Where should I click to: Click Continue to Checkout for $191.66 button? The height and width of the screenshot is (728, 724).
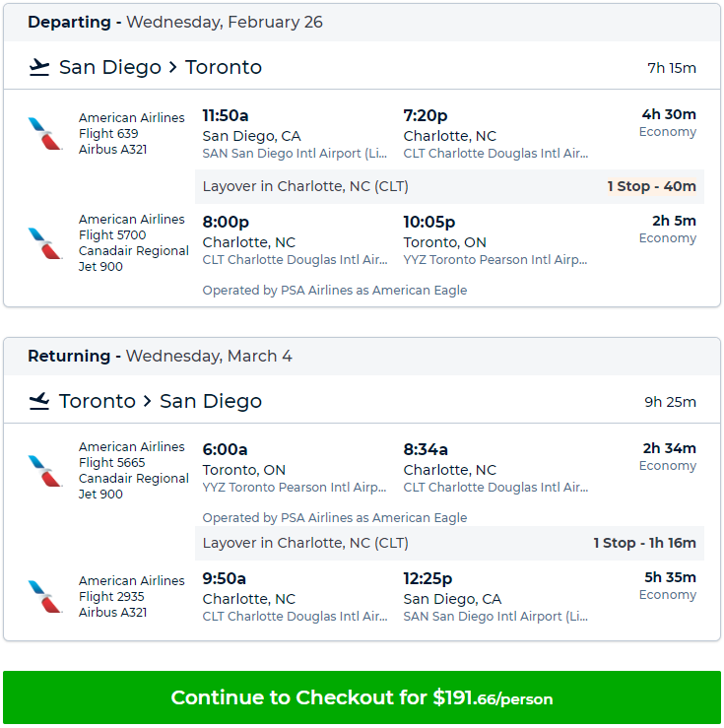pyautogui.click(x=362, y=698)
